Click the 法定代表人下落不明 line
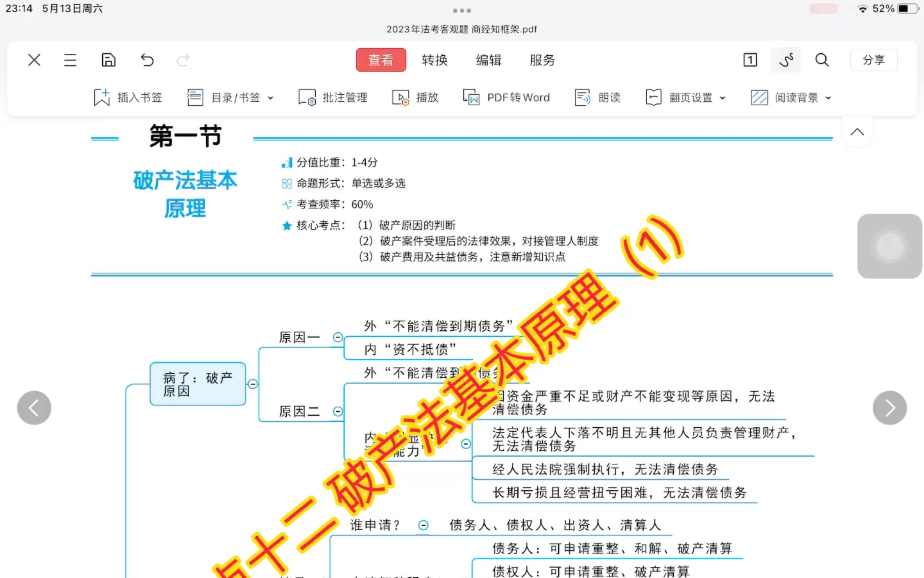The height and width of the screenshot is (578, 924). click(644, 439)
